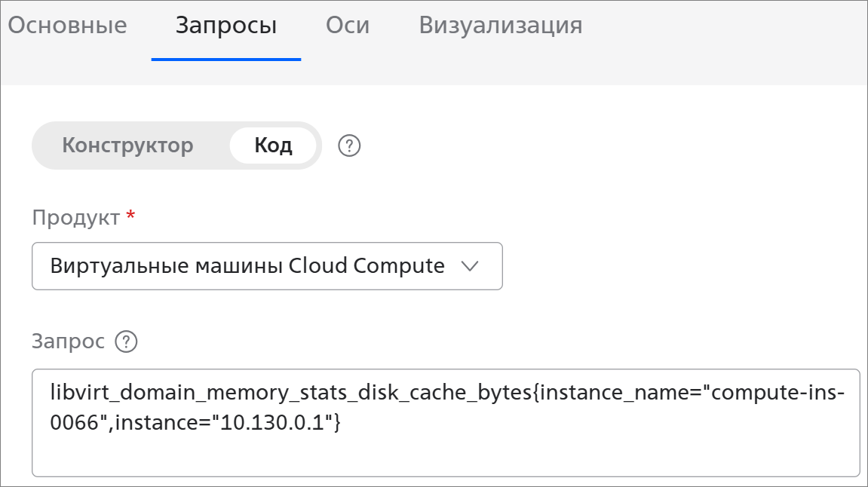Click the Продукт field label
This screenshot has width=868, height=487.
(76, 217)
